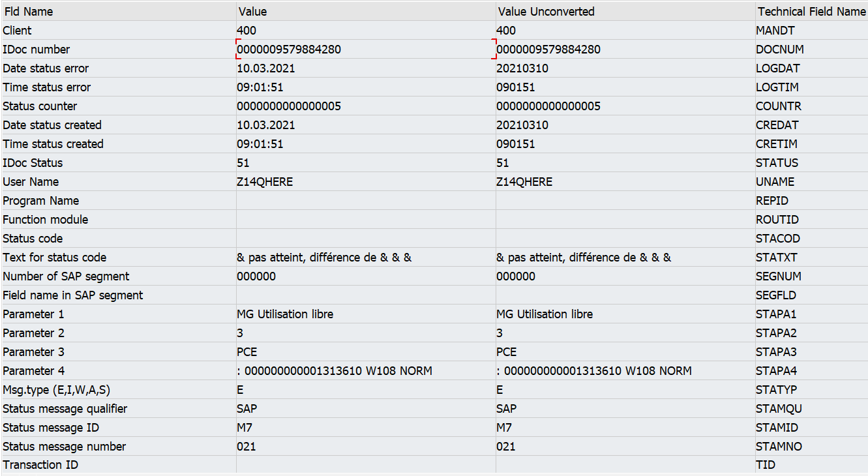Screen dimensions: 868x476
Task: Click the Value Unconverted column header
Action: 625,12
